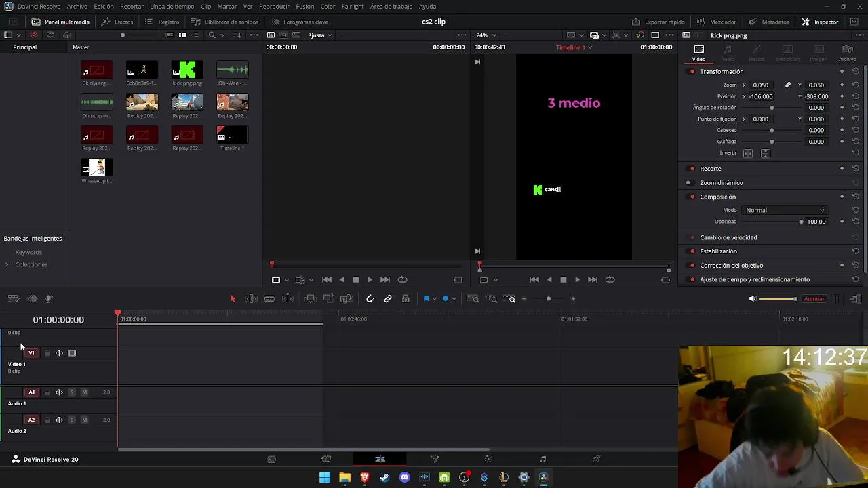868x488 pixels.
Task: Mute audio track A1
Action: pos(84,392)
